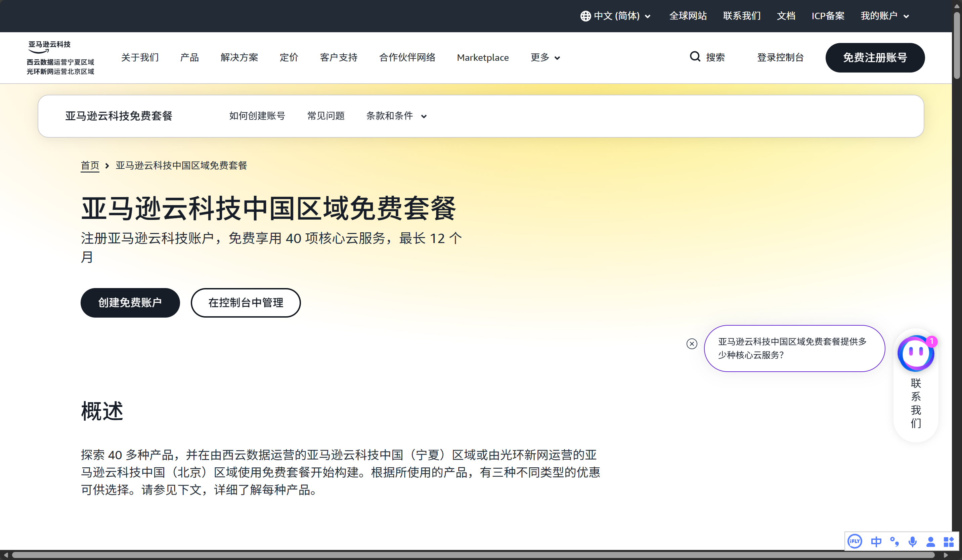The image size is (962, 560).
Task: Click the vertical 联系我们 widget label
Action: tap(916, 403)
